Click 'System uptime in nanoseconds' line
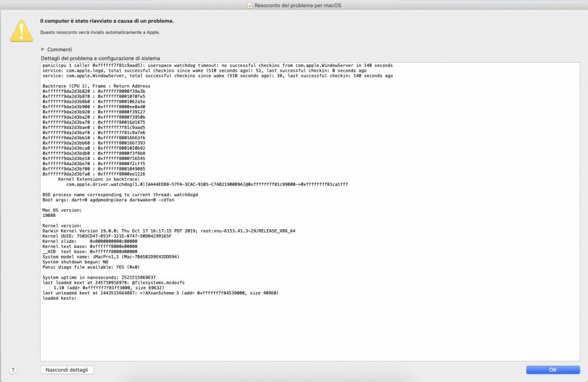588x382 pixels. point(99,277)
